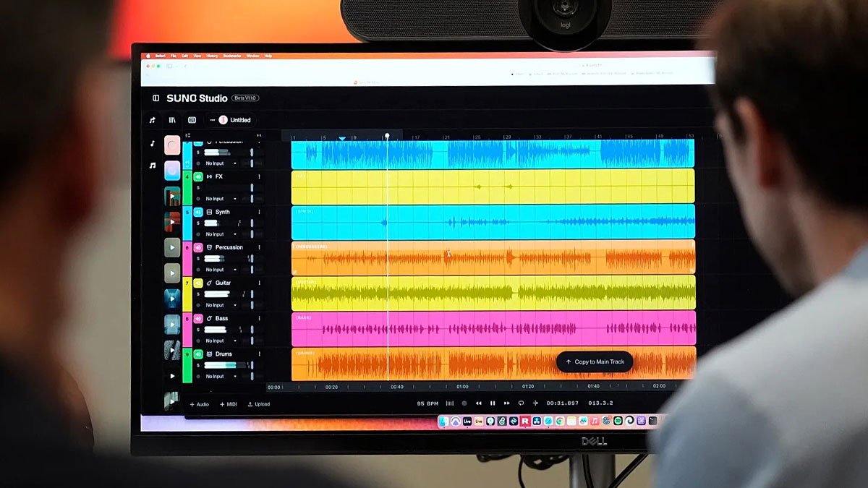Image resolution: width=868 pixels, height=488 pixels.
Task: Mute the Guitar track speaker button
Action: (198, 283)
